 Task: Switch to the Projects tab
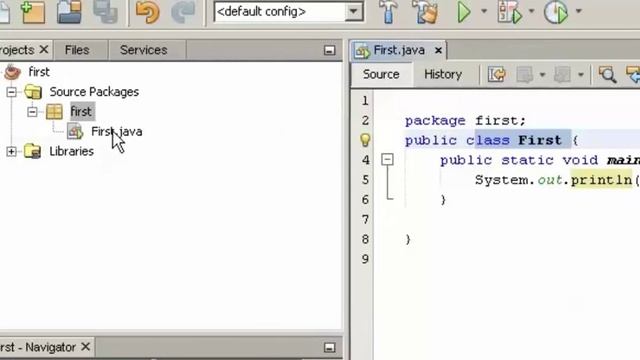pyautogui.click(x=17, y=50)
